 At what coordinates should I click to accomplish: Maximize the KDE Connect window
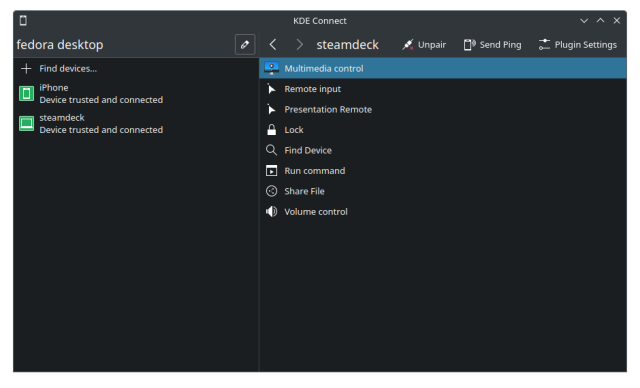point(600,20)
